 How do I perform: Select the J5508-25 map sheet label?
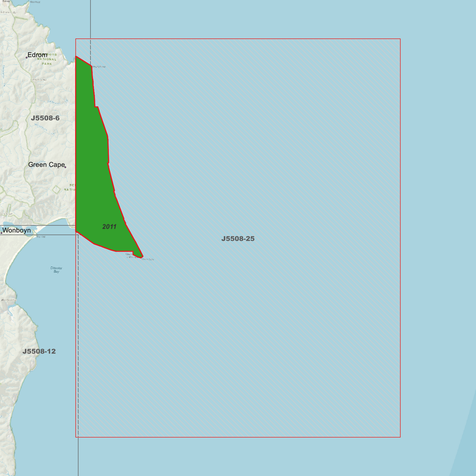click(238, 238)
